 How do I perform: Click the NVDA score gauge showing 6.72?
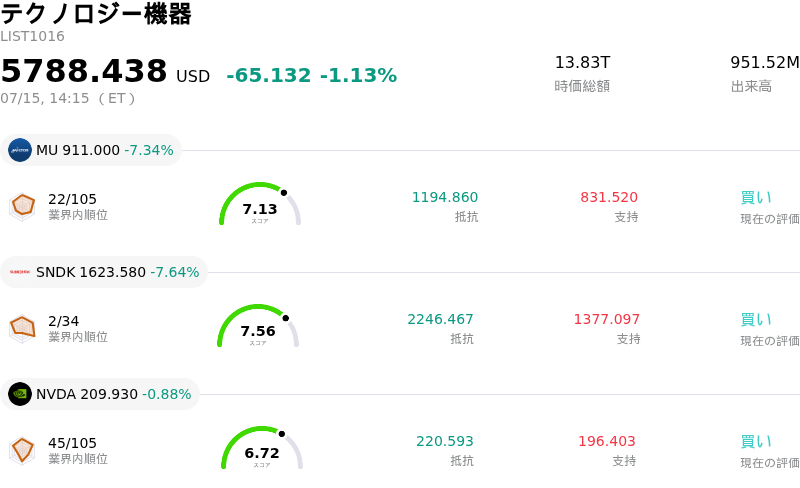[x=262, y=448]
